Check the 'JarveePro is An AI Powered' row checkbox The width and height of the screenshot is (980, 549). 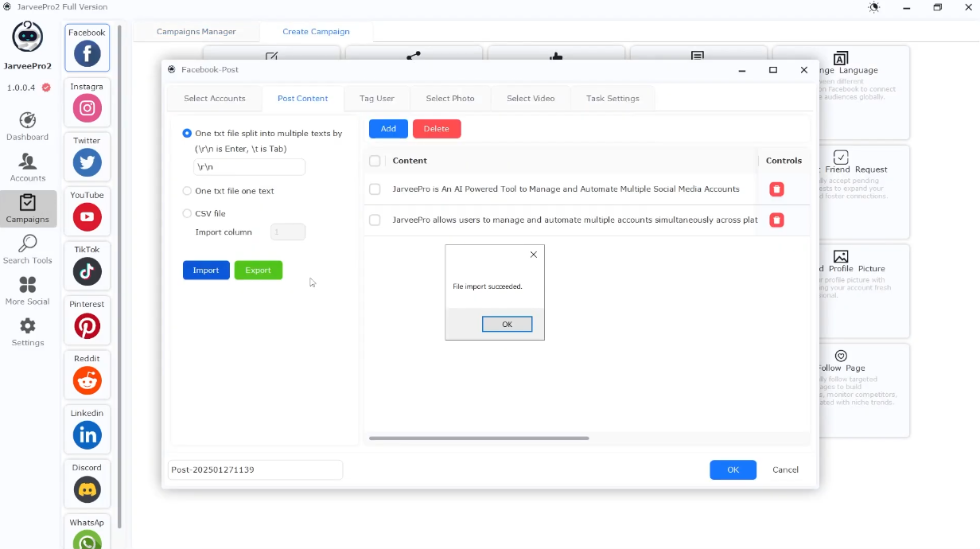pyautogui.click(x=375, y=189)
